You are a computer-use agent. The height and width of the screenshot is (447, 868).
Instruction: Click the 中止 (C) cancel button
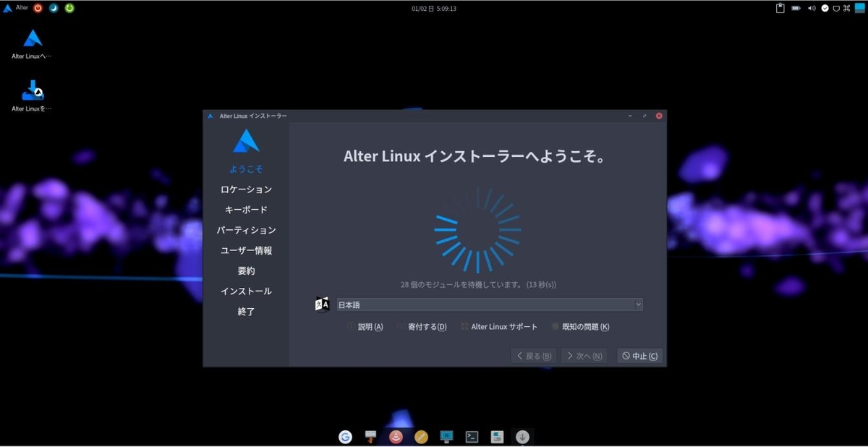point(639,356)
